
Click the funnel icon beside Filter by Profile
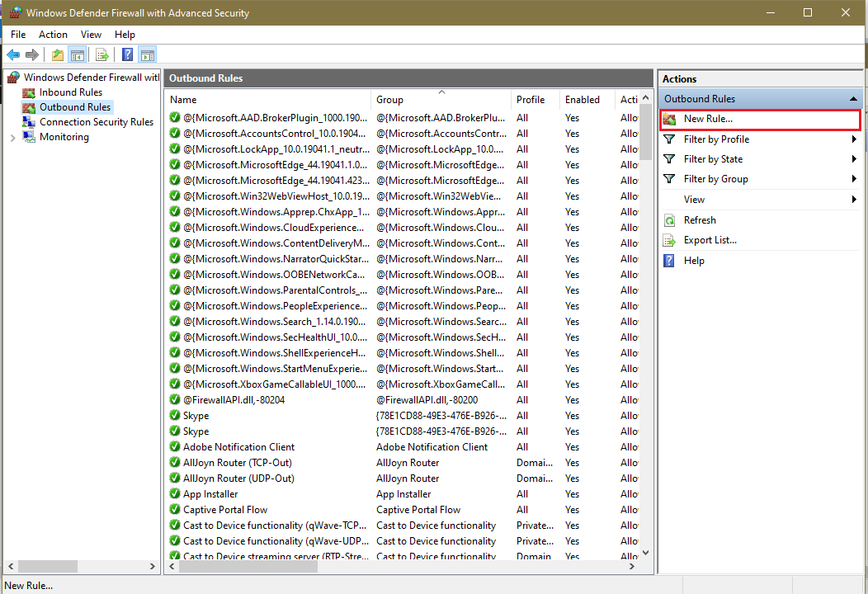669,139
